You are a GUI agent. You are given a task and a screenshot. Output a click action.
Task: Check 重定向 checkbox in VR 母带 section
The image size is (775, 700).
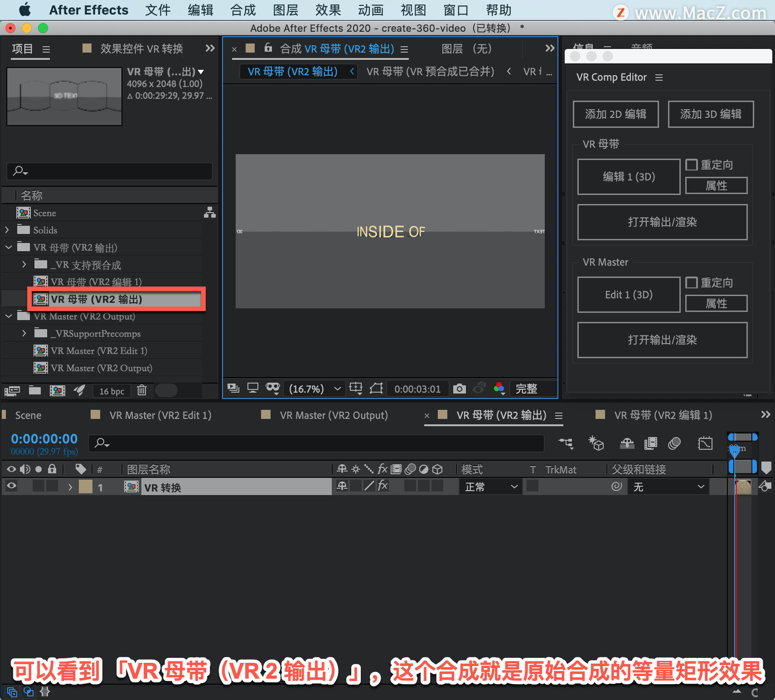click(x=691, y=165)
